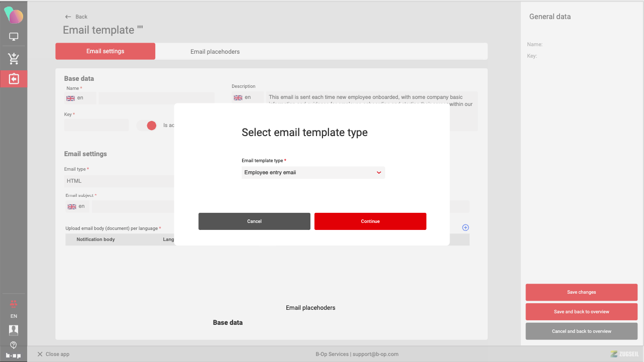Click the colorful app logo icon
Screen dimensions: 644x362
[14, 15]
